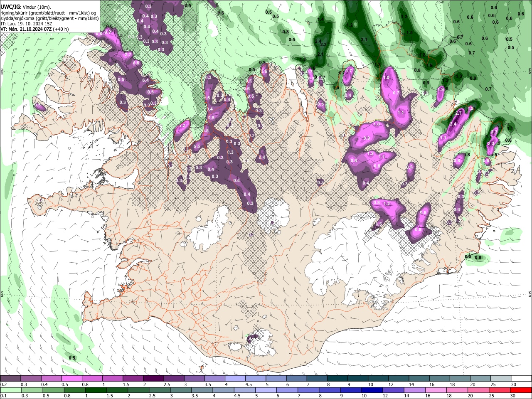Pick the lavender swatch at 4 in the upper legend

point(235,379)
